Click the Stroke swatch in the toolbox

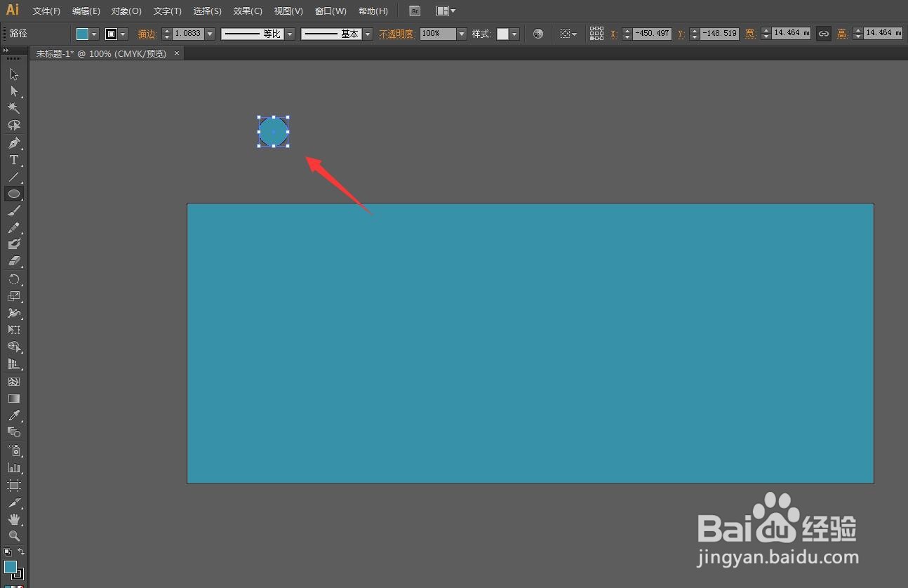pyautogui.click(x=18, y=574)
